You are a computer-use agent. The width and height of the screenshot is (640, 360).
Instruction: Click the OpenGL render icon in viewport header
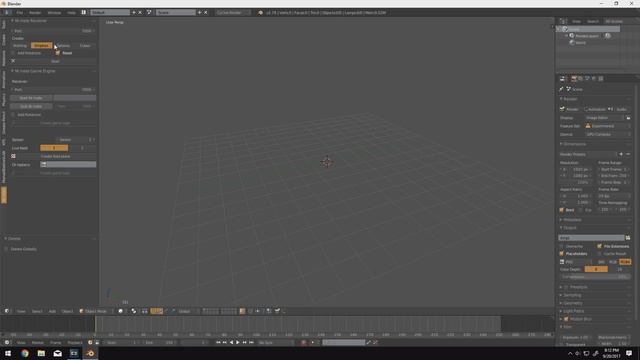pos(278,311)
